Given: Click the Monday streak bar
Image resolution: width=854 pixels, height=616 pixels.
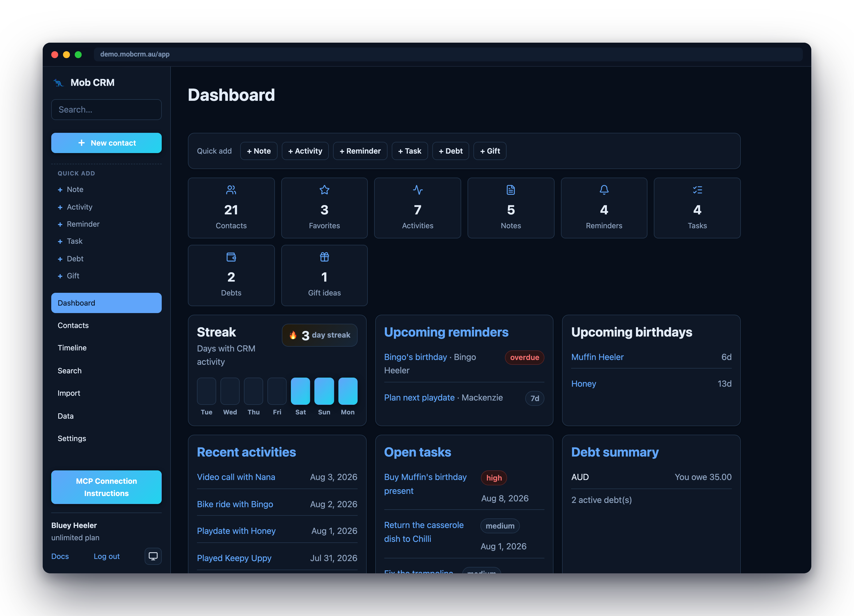Looking at the screenshot, I should tap(347, 391).
